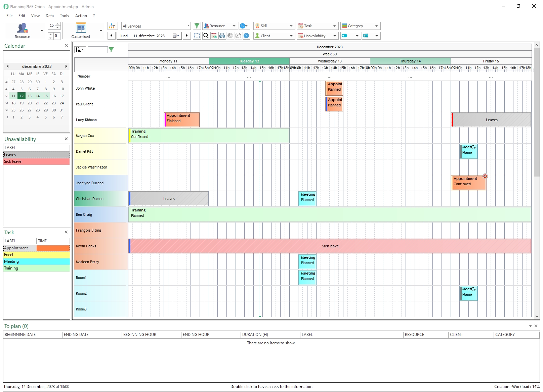
Task: Click the next day arrow button
Action: 187,36
